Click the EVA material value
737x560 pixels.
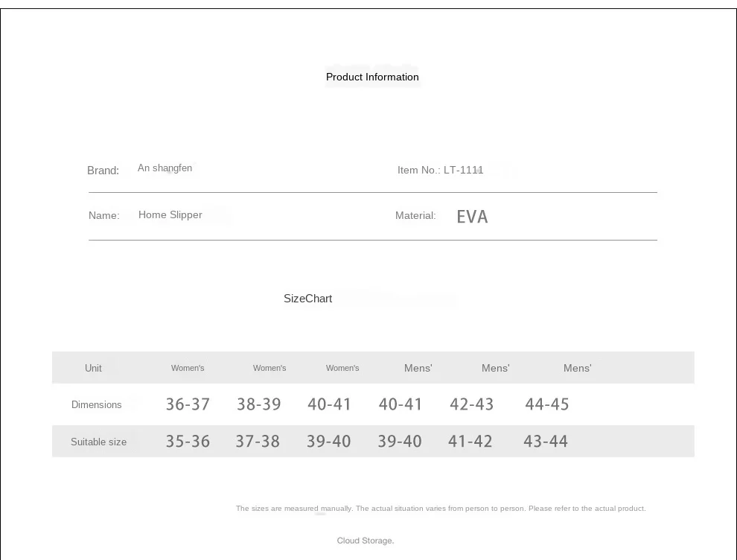(x=472, y=216)
